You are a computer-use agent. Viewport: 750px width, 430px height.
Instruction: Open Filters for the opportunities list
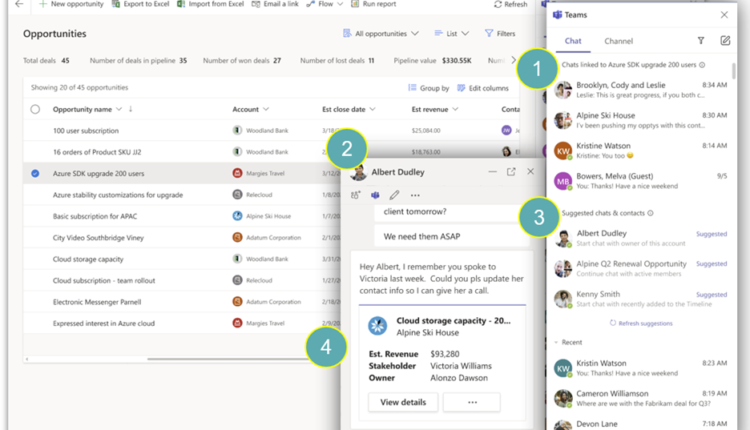500,34
